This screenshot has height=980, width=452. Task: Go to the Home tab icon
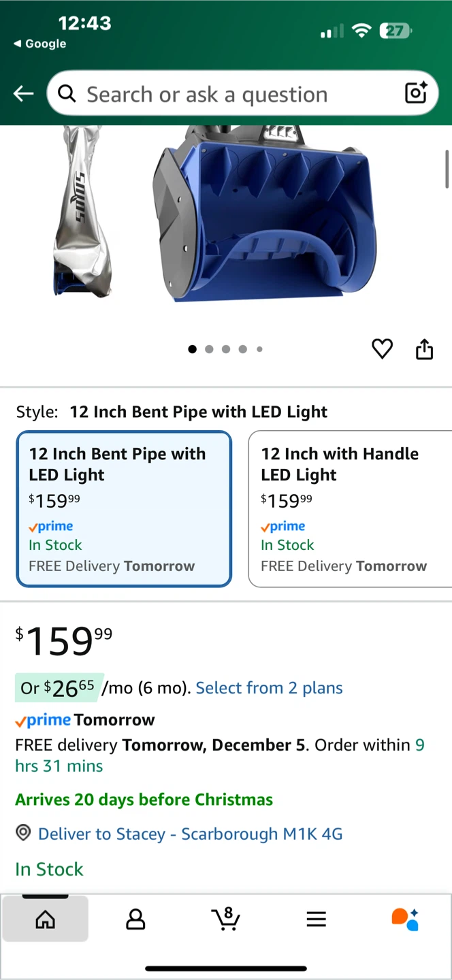point(45,919)
